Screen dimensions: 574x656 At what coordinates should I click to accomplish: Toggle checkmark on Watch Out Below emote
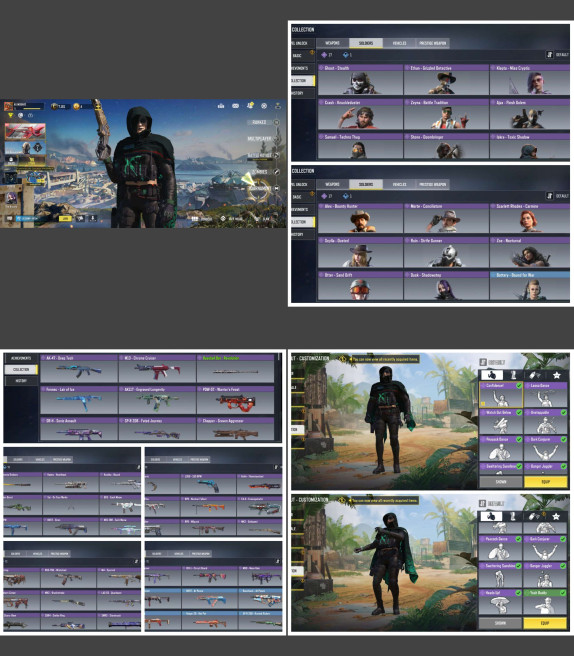(x=519, y=413)
